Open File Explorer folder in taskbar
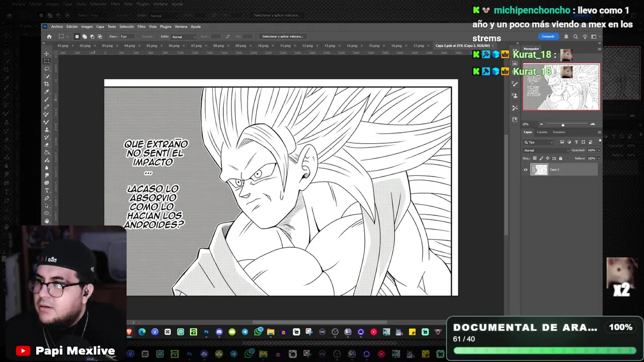Image resolution: width=644 pixels, height=362 pixels. 271,332
